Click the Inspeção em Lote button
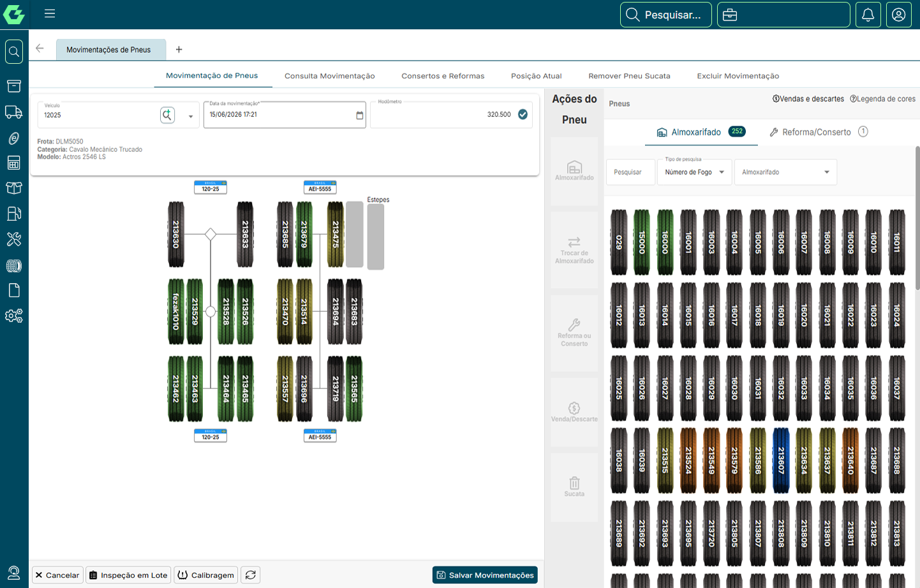The image size is (920, 588). (x=128, y=575)
